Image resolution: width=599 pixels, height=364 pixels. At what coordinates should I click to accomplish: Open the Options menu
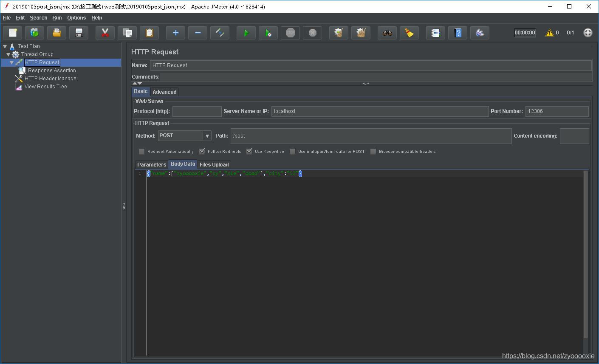[76, 18]
